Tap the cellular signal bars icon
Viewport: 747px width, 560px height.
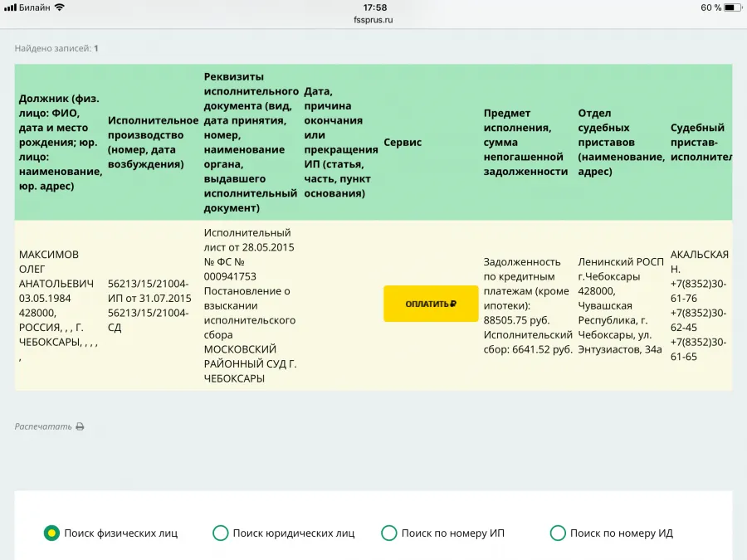pos(9,7)
